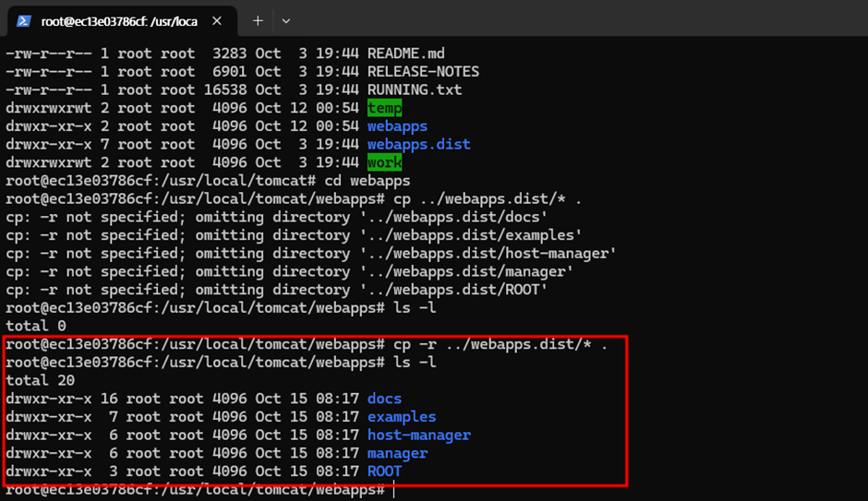Click the error line omitting '../webapps.dist/examples'
Screen dimensions: 868x501
(x=294, y=235)
